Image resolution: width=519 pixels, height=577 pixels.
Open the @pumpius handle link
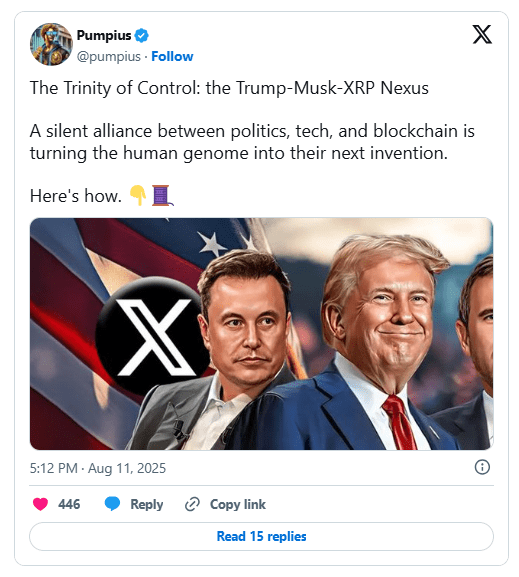pyautogui.click(x=109, y=57)
